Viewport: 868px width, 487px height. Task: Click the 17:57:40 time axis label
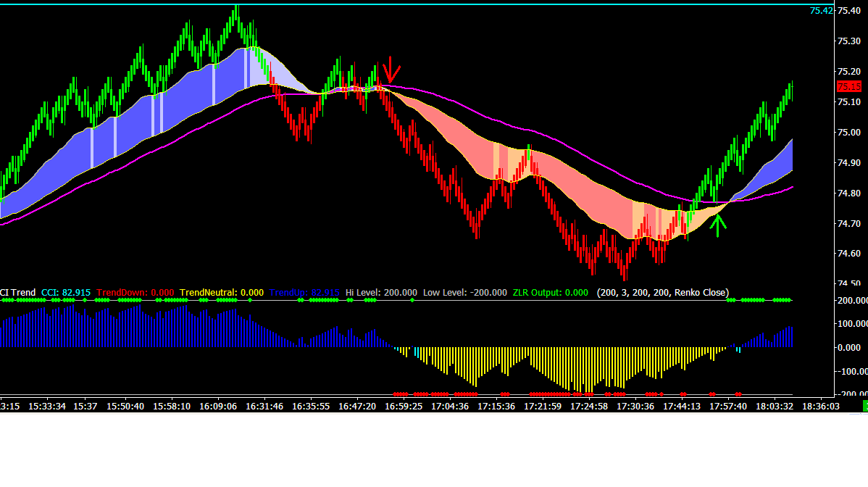(x=728, y=407)
